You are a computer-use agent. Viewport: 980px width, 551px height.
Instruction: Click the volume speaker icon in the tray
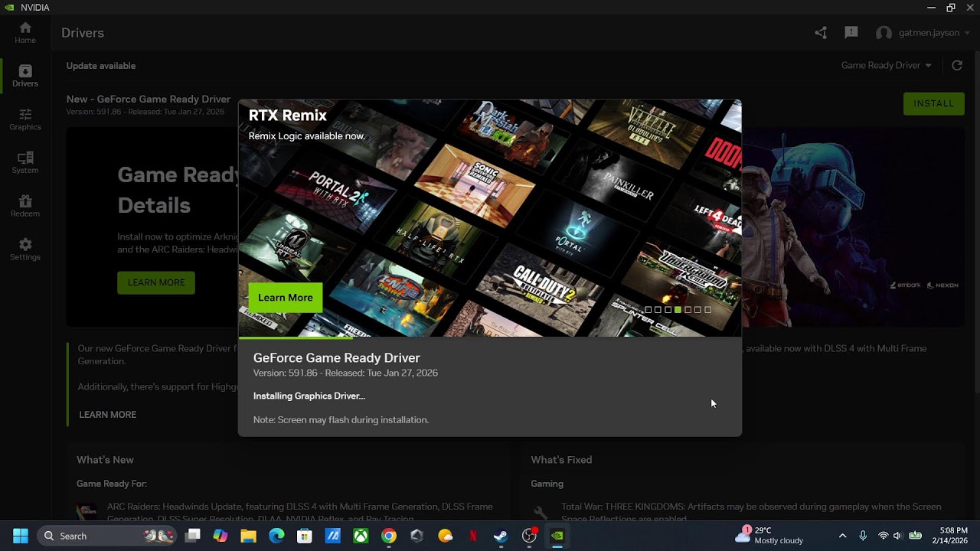point(897,536)
